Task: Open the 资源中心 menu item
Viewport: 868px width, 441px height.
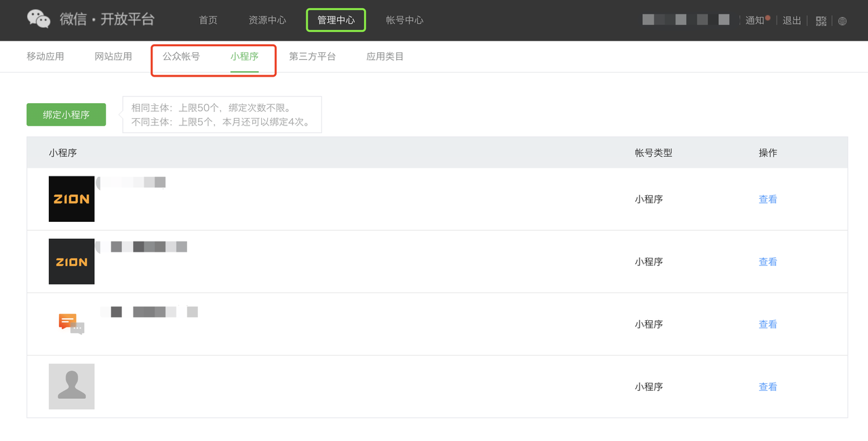Action: 267,20
